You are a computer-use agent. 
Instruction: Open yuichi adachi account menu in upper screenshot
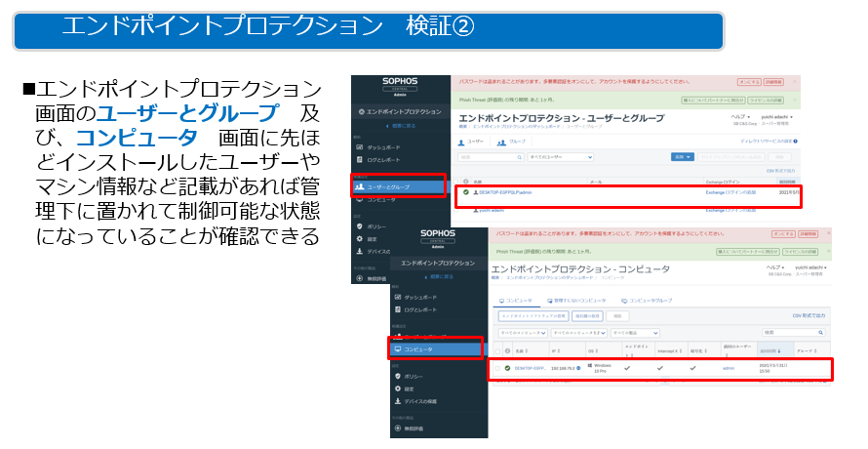pyautogui.click(x=776, y=117)
